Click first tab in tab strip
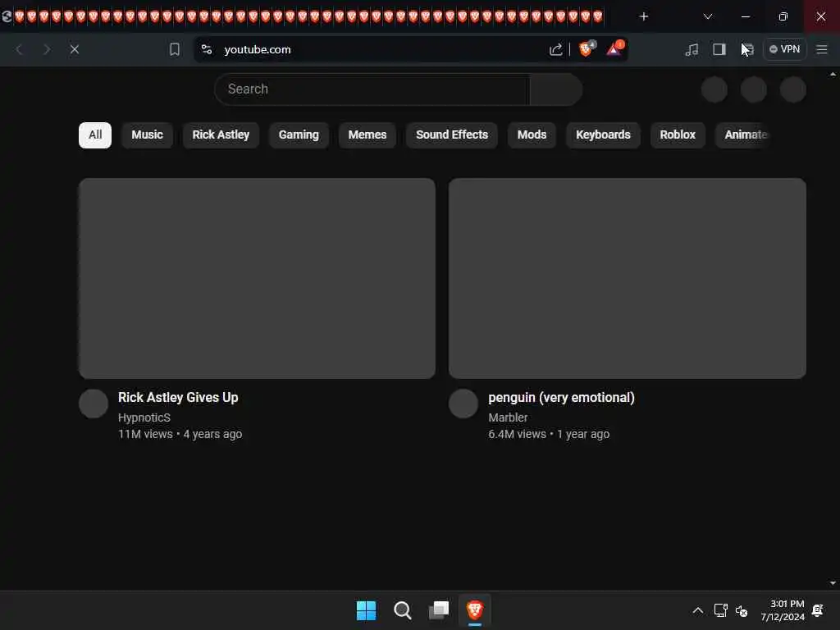The width and height of the screenshot is (840, 630). point(7,16)
